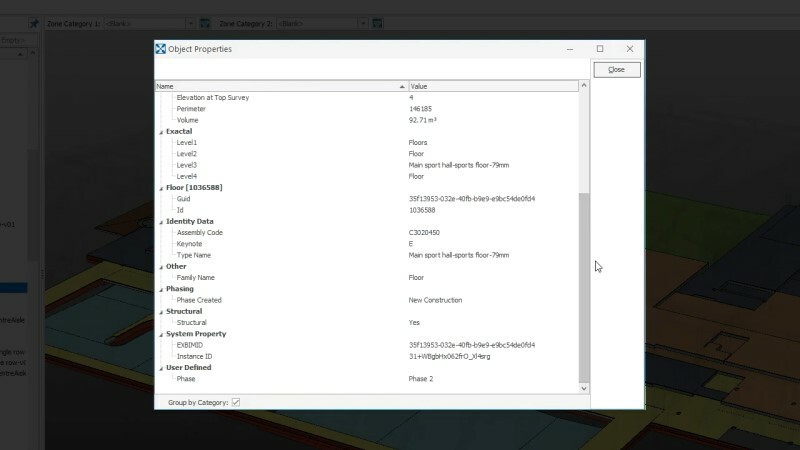Minimize the Object Properties dialog

[x=570, y=49]
